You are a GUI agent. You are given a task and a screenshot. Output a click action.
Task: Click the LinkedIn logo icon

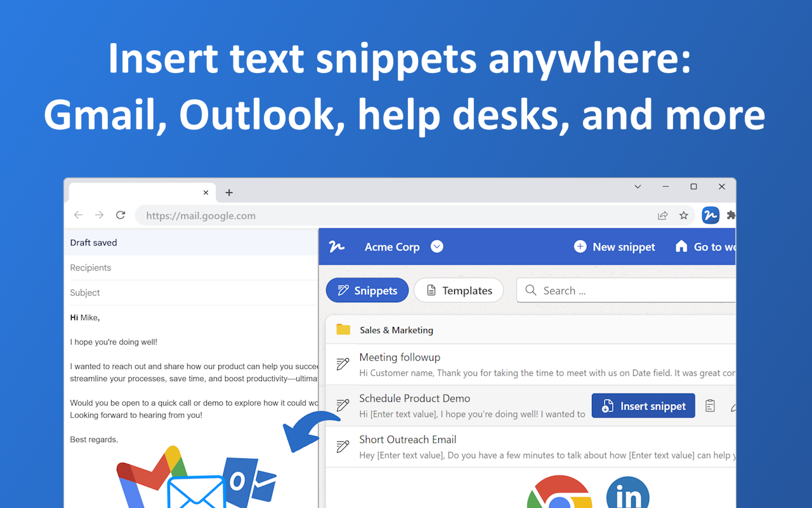coord(628,493)
